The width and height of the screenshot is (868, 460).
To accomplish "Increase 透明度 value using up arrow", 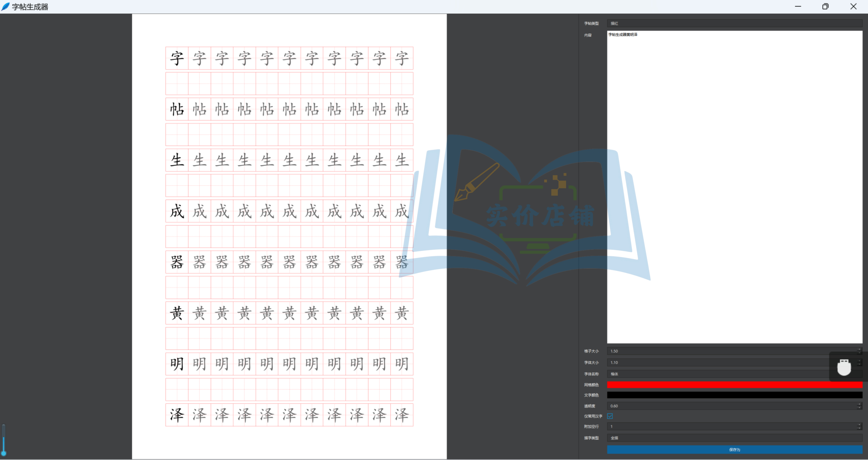I will pos(859,404).
